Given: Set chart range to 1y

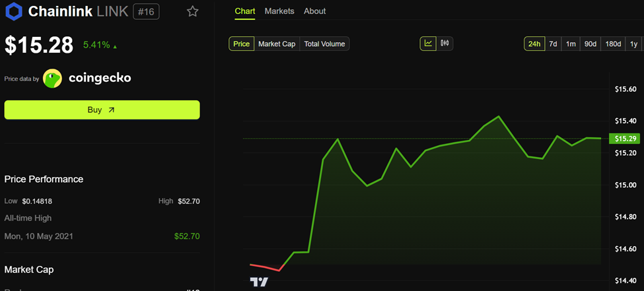Looking at the screenshot, I should point(633,44).
